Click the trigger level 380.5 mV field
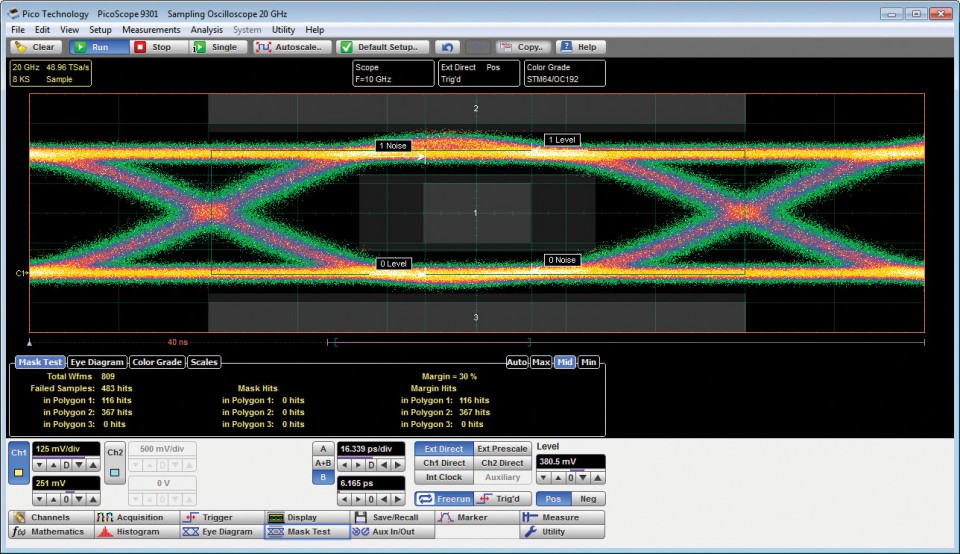Image resolution: width=960 pixels, height=554 pixels. pyautogui.click(x=571, y=462)
